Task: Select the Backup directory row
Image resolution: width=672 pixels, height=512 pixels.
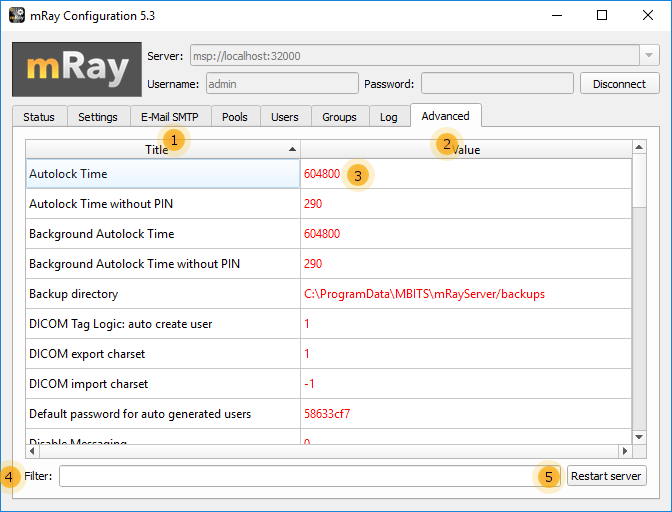Action: (x=163, y=293)
